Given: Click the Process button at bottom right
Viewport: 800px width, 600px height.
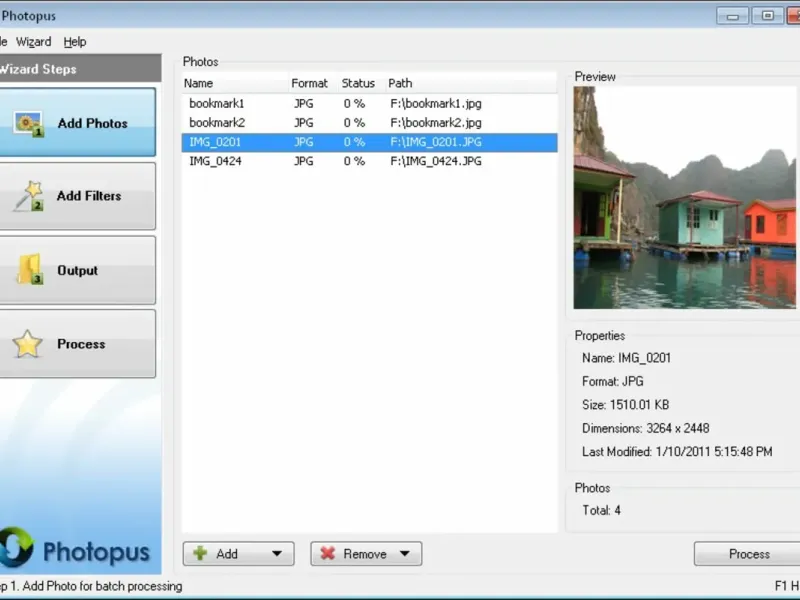Looking at the screenshot, I should click(747, 554).
